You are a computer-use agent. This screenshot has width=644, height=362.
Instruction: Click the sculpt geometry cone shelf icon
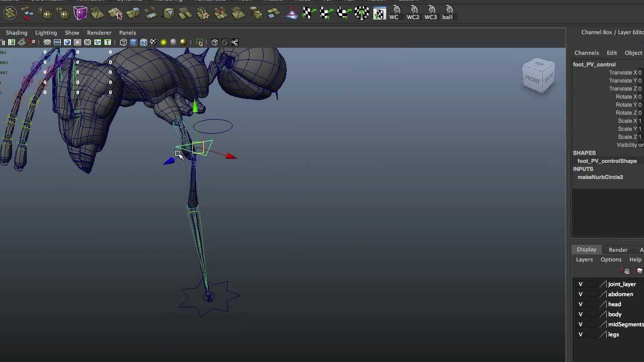pos(291,13)
